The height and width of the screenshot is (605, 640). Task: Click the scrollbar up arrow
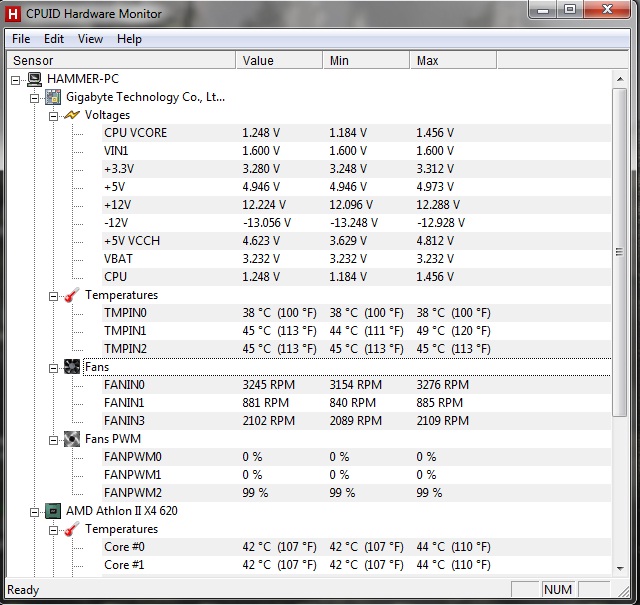[620, 79]
